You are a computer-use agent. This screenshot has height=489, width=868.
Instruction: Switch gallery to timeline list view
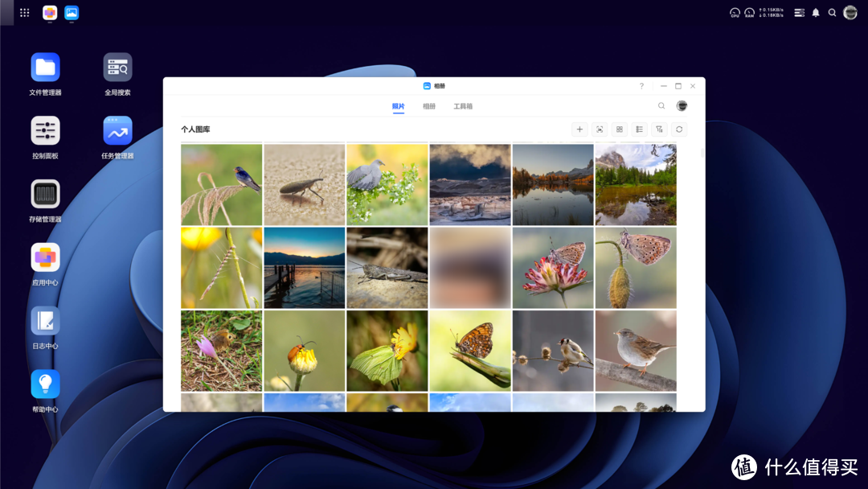(640, 129)
